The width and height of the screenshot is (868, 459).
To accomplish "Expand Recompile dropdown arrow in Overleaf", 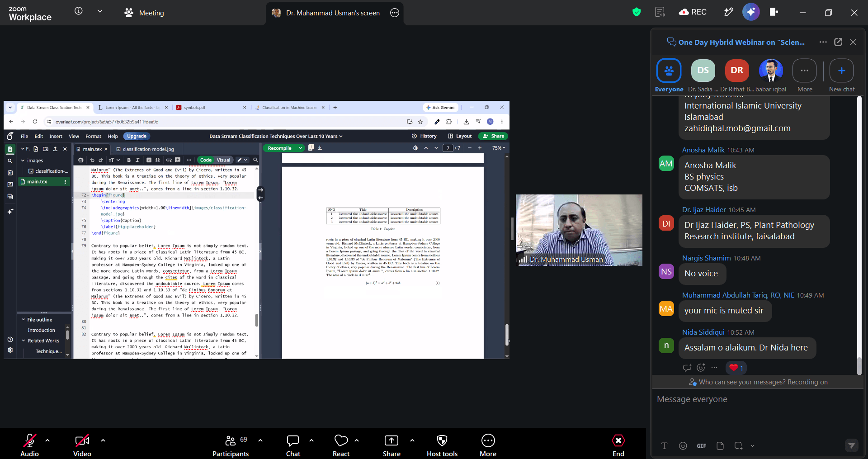I will click(301, 148).
